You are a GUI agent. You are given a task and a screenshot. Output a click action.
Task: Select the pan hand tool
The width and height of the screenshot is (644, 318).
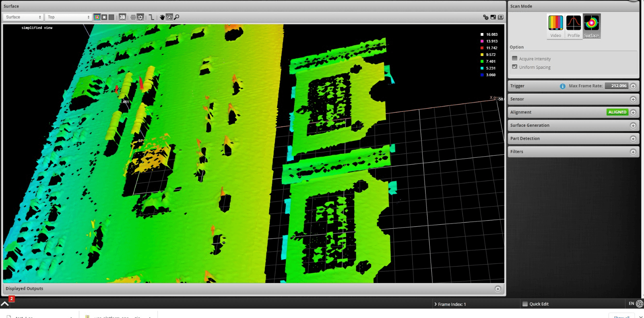point(162,17)
